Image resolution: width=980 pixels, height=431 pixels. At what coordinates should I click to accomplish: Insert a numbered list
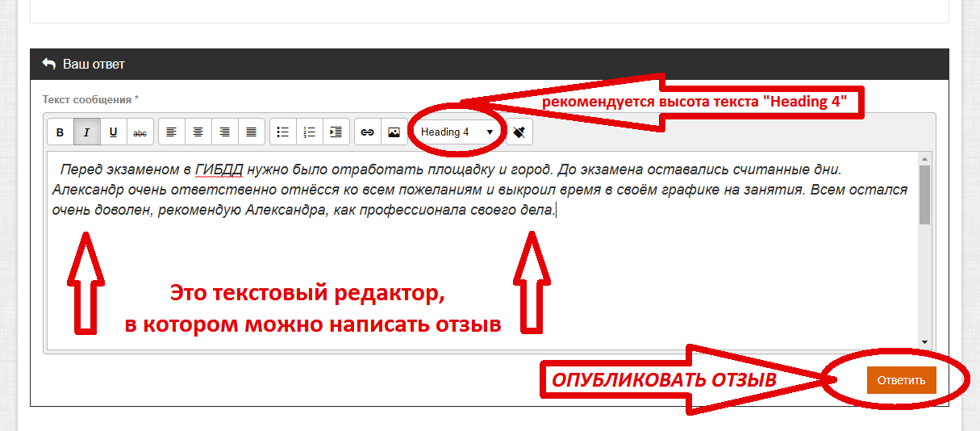click(309, 132)
